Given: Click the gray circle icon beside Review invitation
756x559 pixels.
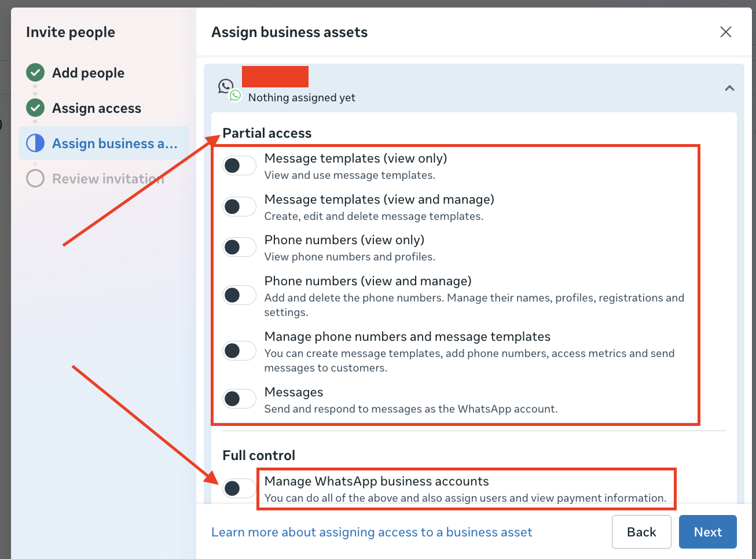Looking at the screenshot, I should click(x=35, y=178).
